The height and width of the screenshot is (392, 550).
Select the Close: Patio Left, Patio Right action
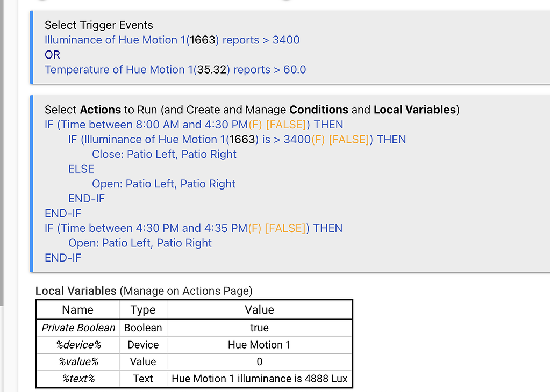164,154
